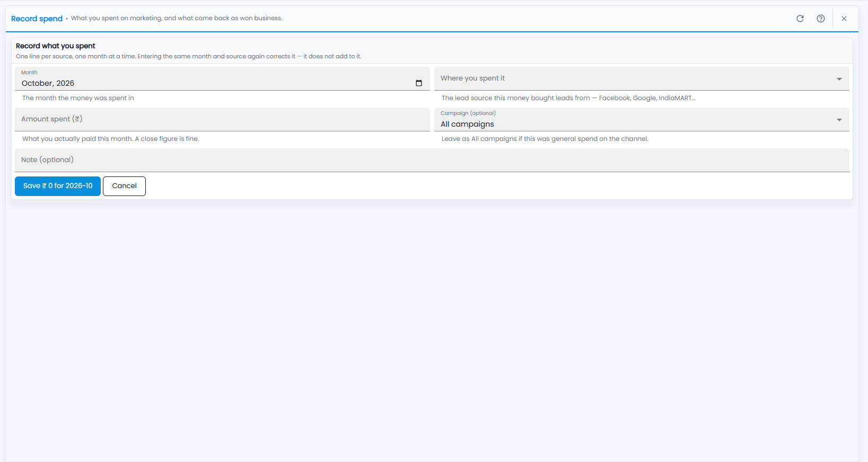Click the 'The month the money was spent in' hint
This screenshot has width=868, height=462.
[x=78, y=98]
